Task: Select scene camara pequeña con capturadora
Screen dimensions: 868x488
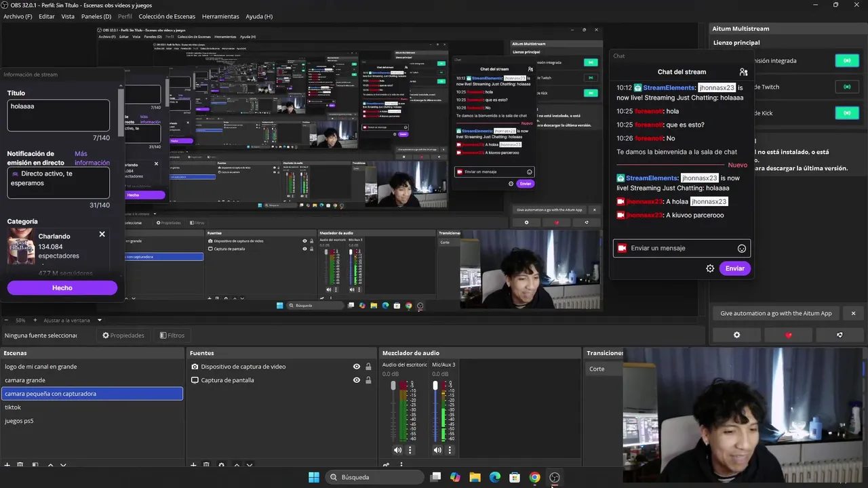Action: click(92, 394)
